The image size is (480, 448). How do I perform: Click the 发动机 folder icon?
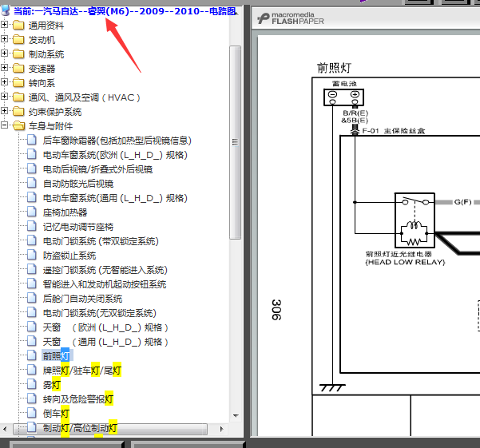click(18, 39)
